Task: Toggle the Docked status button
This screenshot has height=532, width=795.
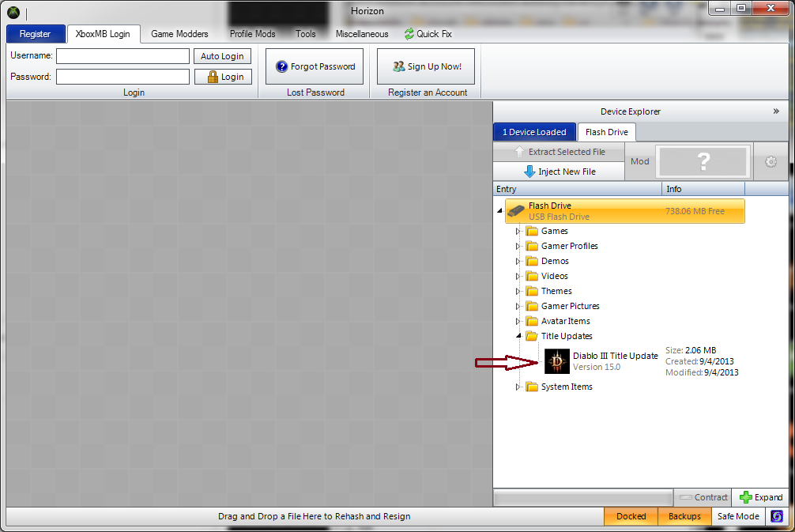Action: click(x=631, y=516)
